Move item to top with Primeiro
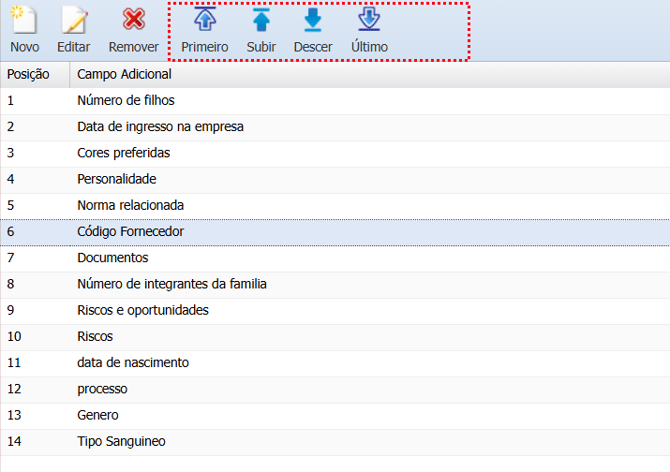Image resolution: width=670 pixels, height=472 pixels. click(204, 21)
